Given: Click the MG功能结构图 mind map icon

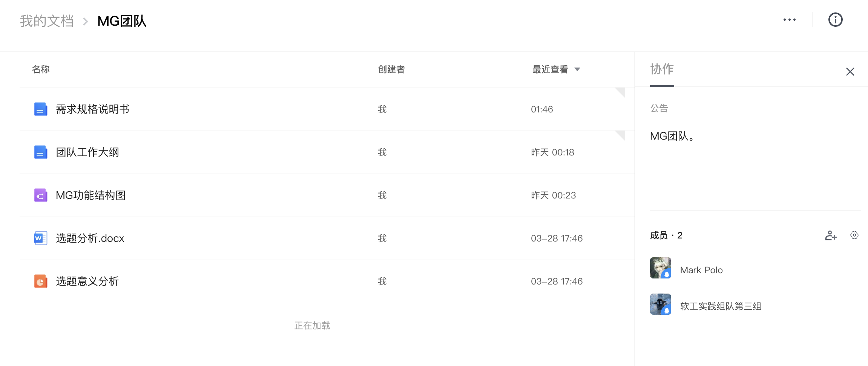Looking at the screenshot, I should click(41, 195).
